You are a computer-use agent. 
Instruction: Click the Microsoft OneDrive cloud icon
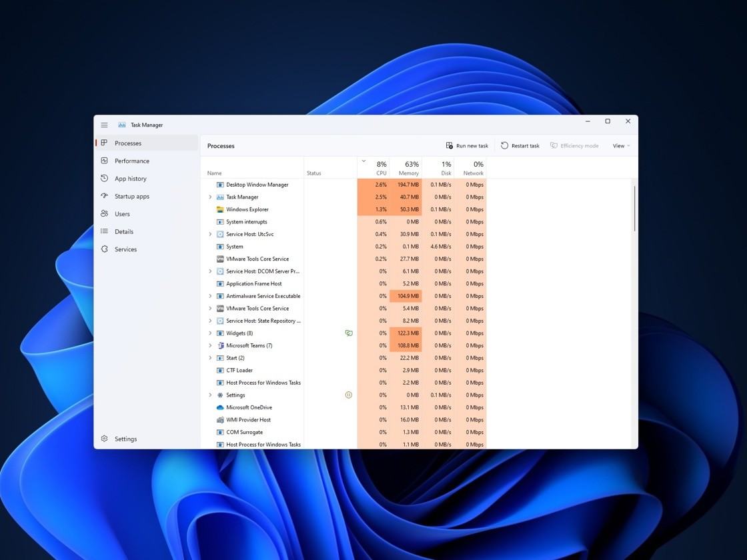[x=220, y=407]
